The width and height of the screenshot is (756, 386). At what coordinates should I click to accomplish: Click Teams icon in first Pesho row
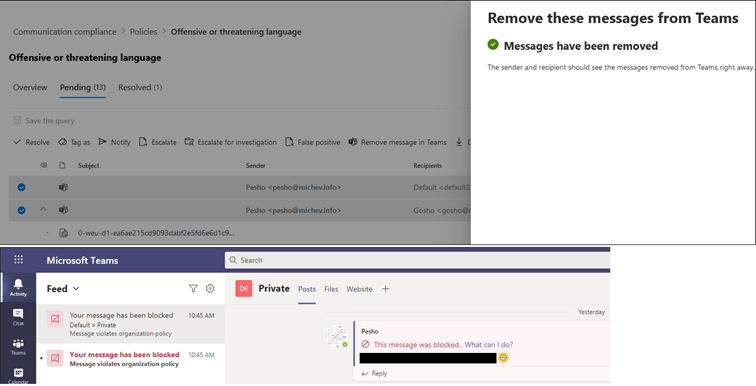coord(63,187)
